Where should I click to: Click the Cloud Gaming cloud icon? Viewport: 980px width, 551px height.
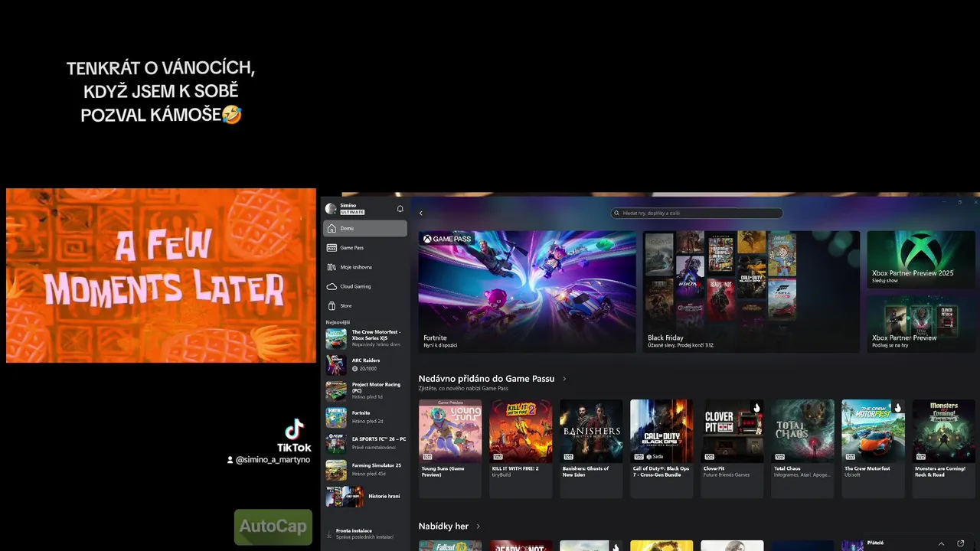pos(332,286)
